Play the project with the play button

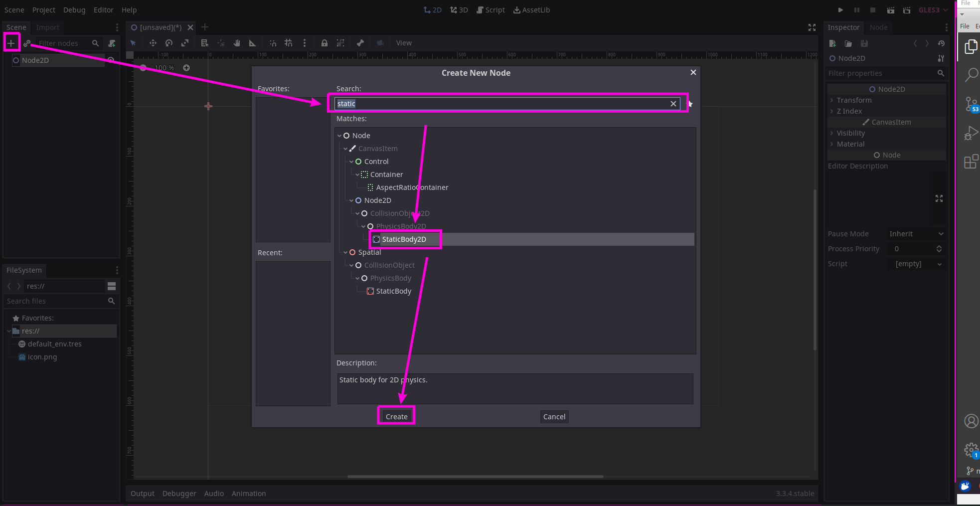click(x=840, y=10)
